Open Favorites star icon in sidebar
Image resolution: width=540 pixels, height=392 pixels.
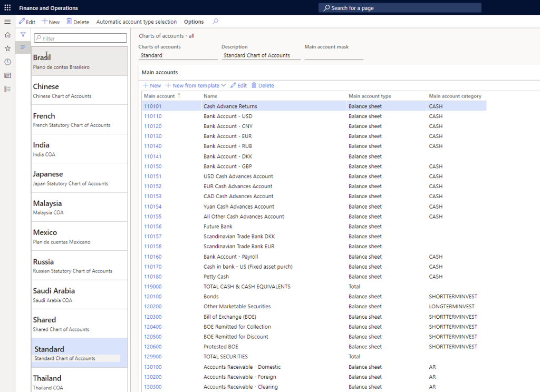click(7, 48)
